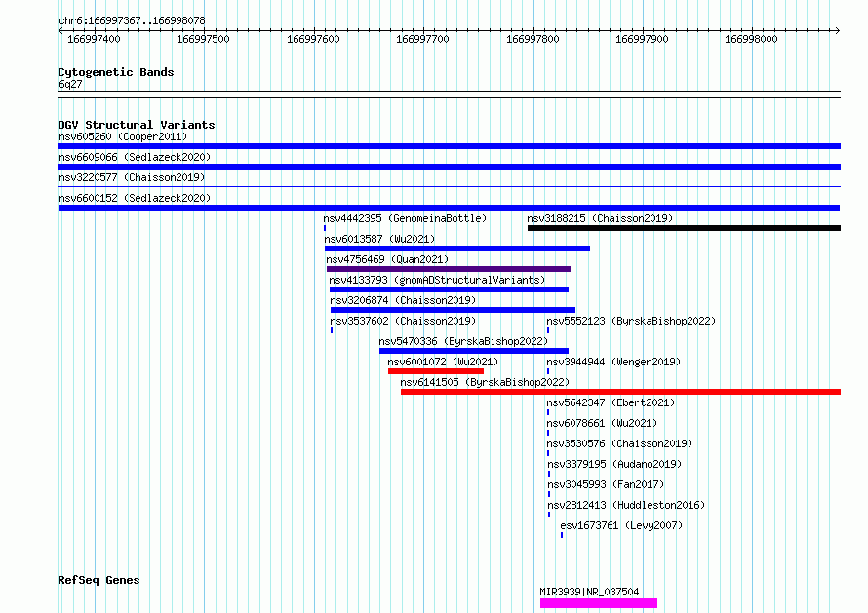
Task: Click the 166998000 ruler position
Action: (751, 39)
